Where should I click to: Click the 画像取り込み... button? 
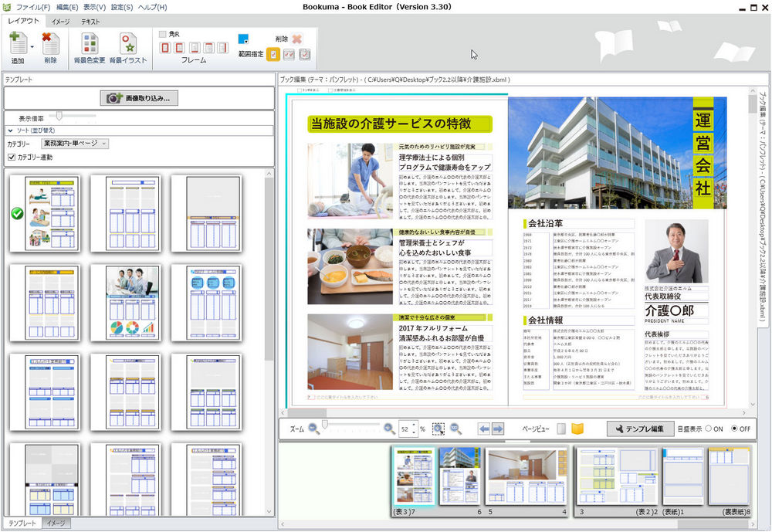click(139, 98)
